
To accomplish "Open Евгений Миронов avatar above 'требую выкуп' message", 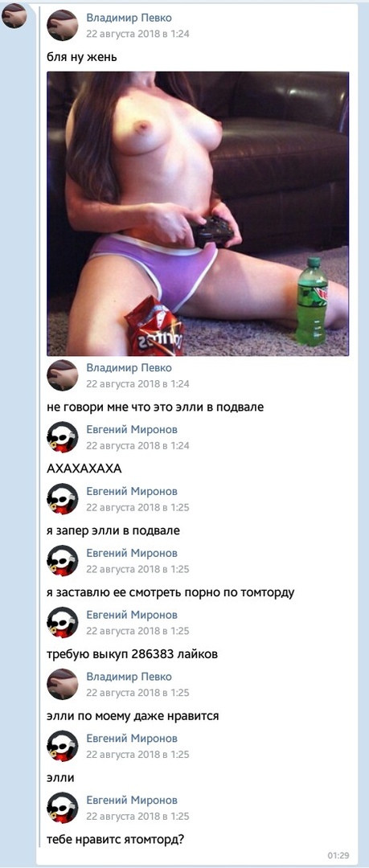I will 63,622.
